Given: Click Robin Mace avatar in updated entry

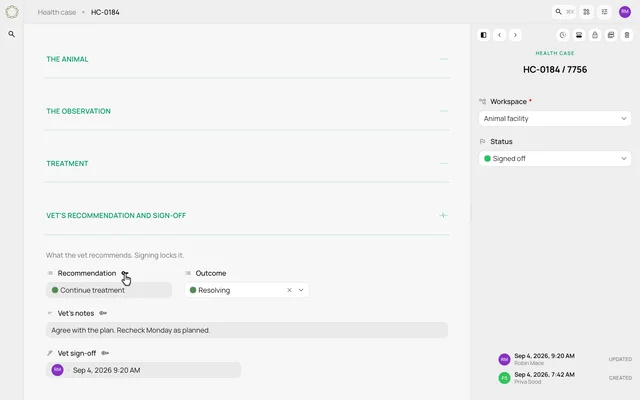Looking at the screenshot, I should coord(504,360).
